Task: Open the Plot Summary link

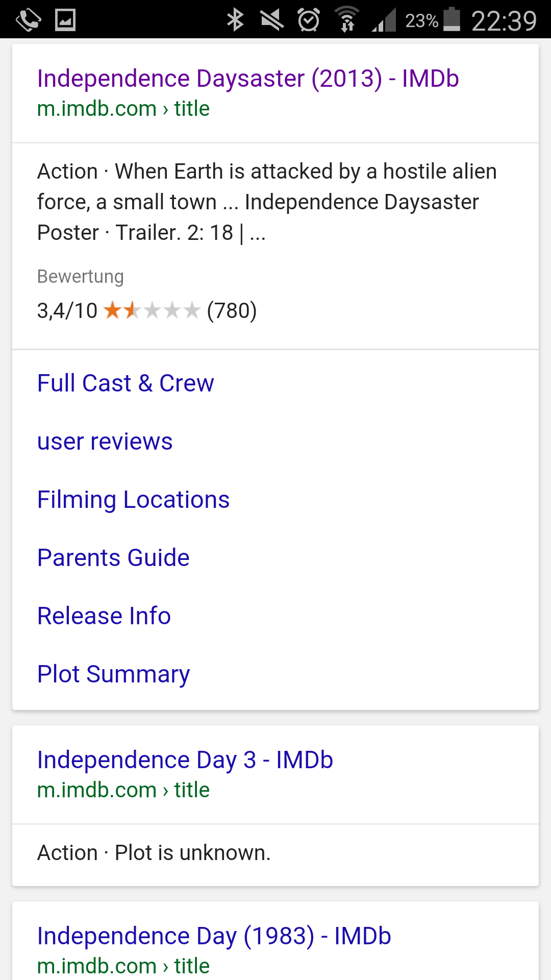Action: click(x=113, y=674)
